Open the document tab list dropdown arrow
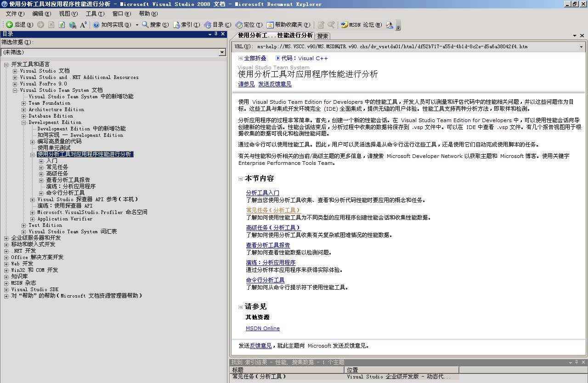The height and width of the screenshot is (383, 588). pos(575,35)
